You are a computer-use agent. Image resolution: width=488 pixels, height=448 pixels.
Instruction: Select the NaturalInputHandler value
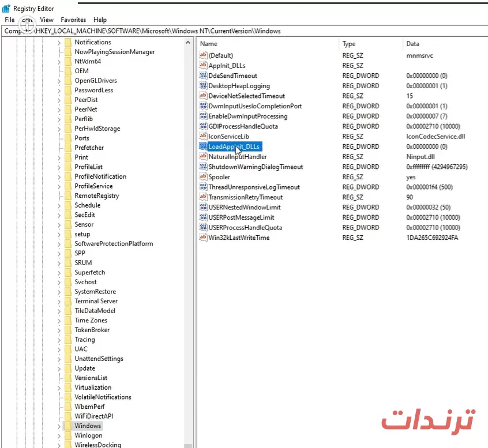(x=238, y=156)
